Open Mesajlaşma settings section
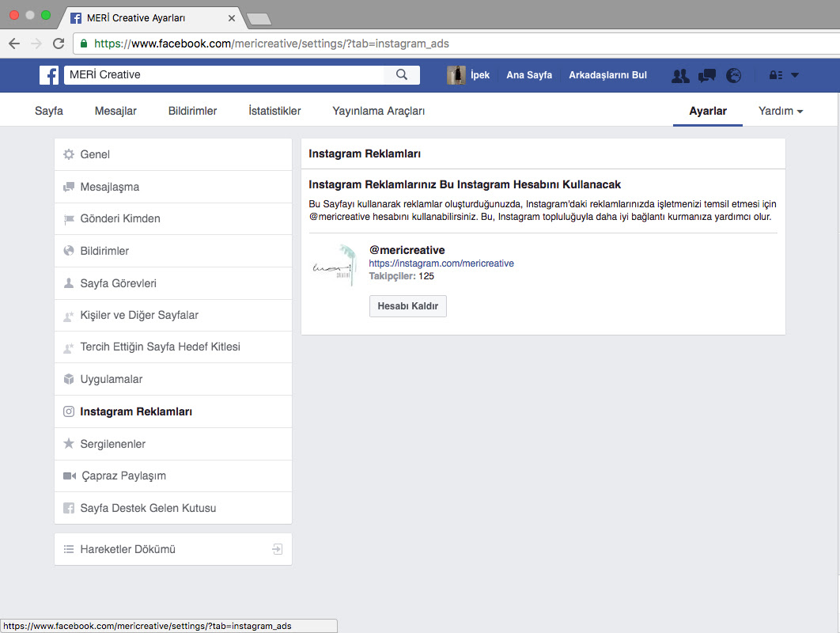Image resolution: width=840 pixels, height=633 pixels. (173, 187)
